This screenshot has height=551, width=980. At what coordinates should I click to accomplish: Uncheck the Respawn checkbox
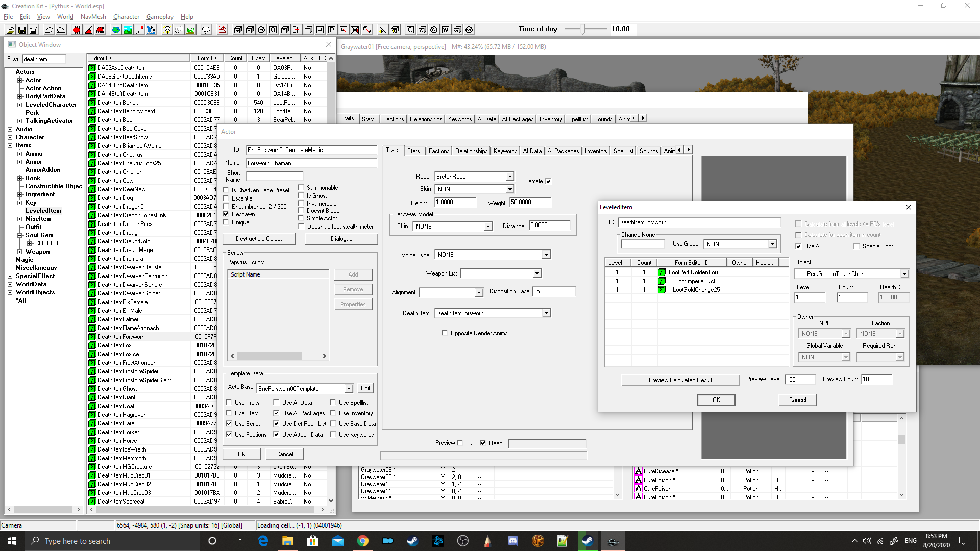[226, 214]
